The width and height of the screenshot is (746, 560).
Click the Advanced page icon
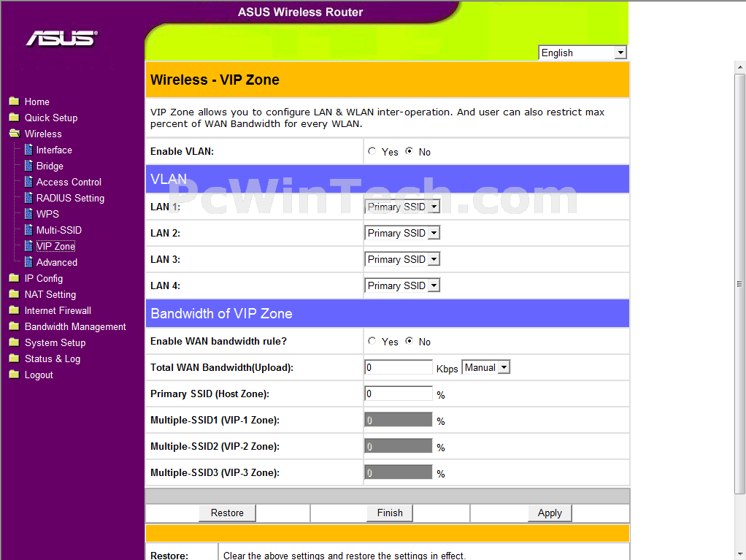(x=28, y=262)
